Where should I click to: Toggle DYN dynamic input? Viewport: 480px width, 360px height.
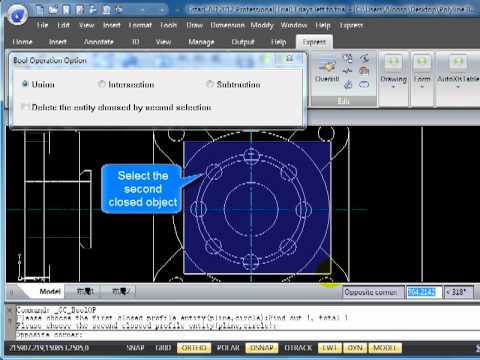(x=355, y=348)
